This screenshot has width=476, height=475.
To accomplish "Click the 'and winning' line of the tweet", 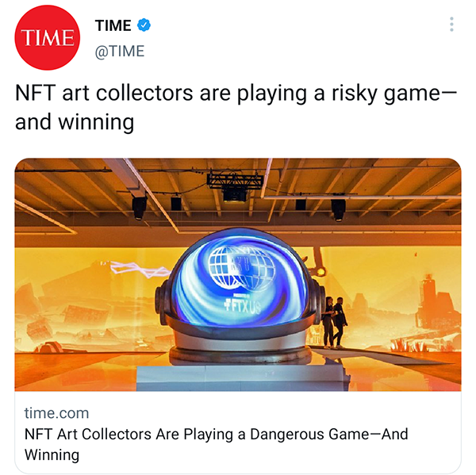I will tap(75, 122).
